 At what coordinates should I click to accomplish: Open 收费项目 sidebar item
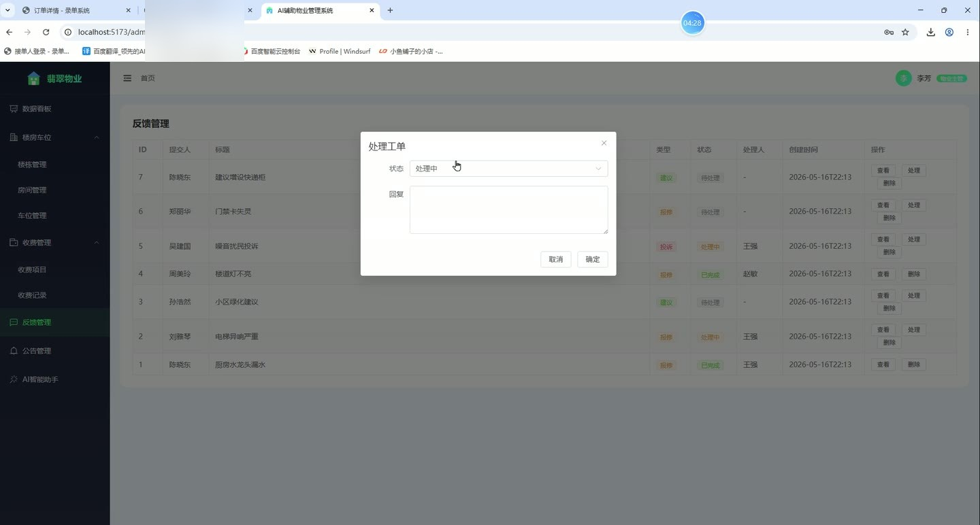(x=54, y=270)
